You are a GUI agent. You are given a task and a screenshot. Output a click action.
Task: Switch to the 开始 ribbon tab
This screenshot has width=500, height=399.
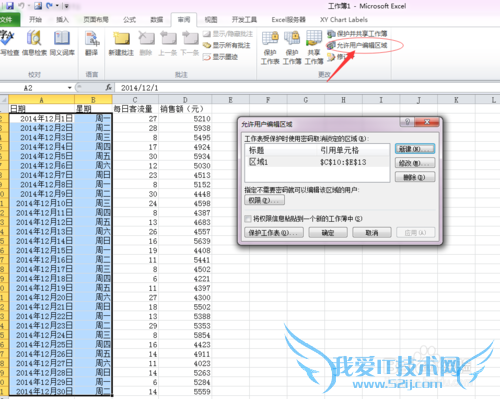point(35,19)
